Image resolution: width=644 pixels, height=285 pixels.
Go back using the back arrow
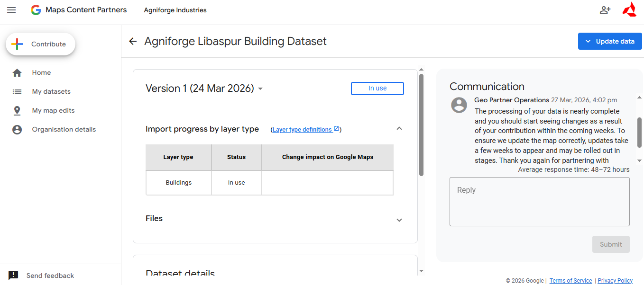(133, 42)
